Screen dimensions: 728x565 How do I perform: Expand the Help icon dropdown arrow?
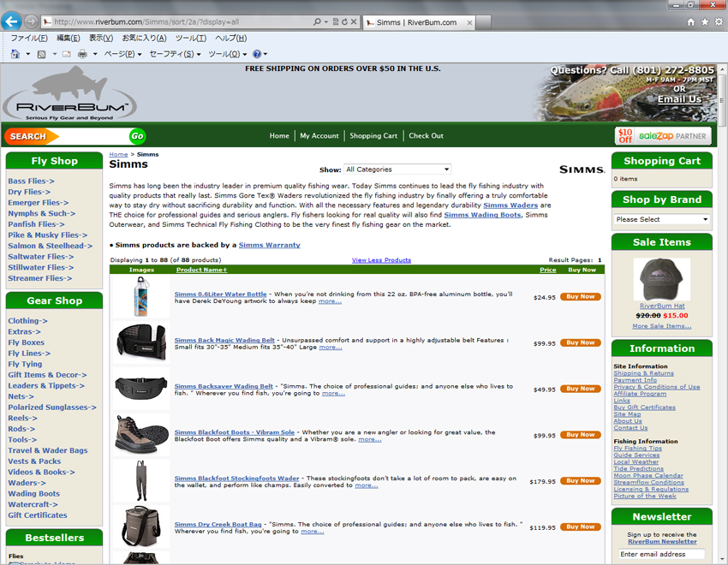tap(266, 54)
